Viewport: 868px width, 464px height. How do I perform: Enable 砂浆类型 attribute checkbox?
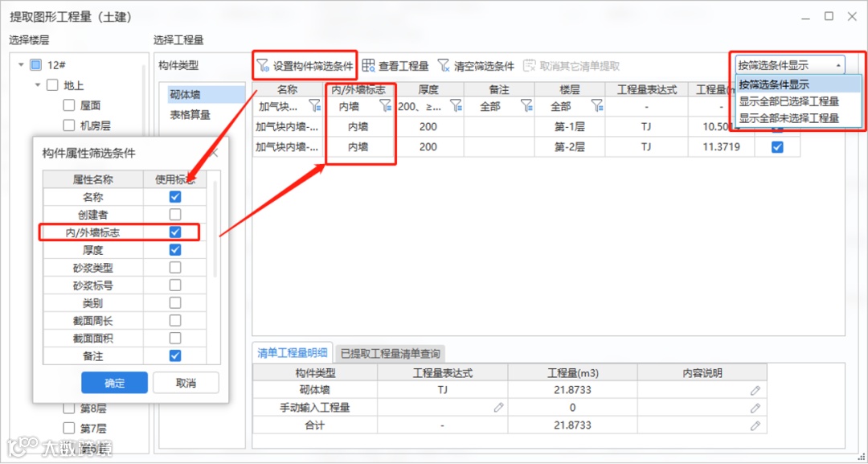tap(175, 268)
